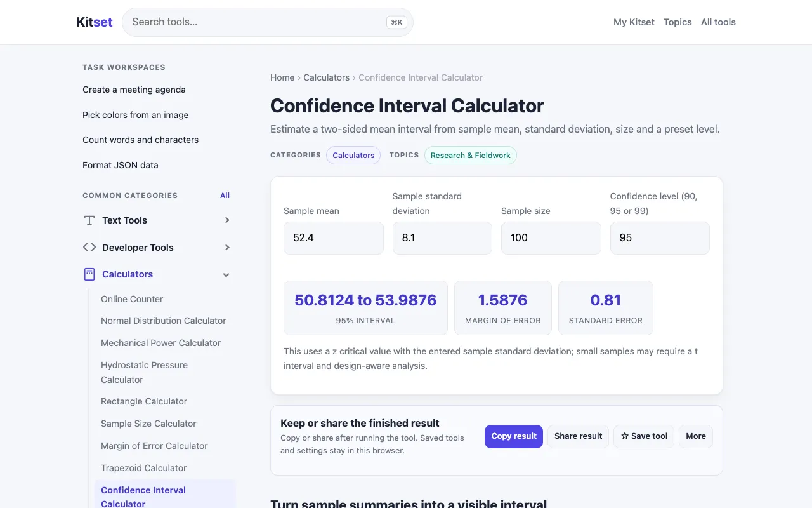Click the Calculators breadcrumb link
The height and width of the screenshot is (508, 812).
point(327,77)
